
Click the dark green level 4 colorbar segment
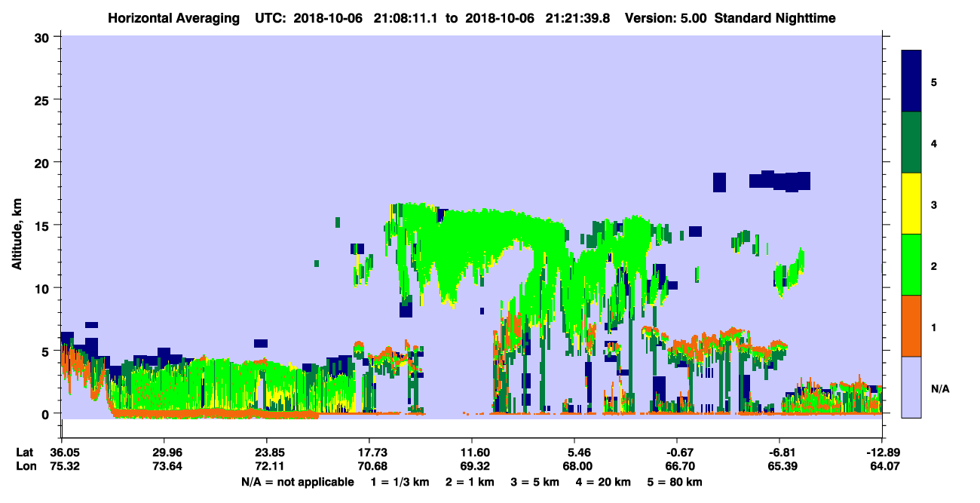click(x=911, y=143)
